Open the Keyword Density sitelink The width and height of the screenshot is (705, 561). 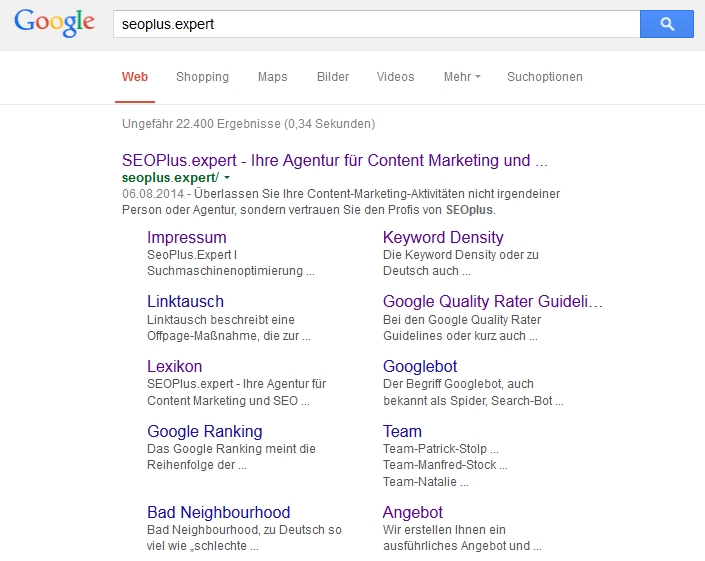click(443, 237)
